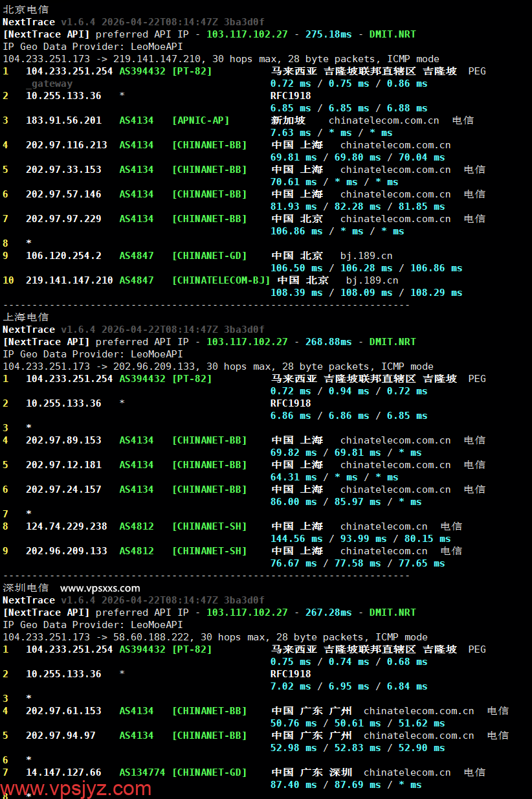532x799 pixels.
Task: Select the '108.39 ms' latency value
Action: click(x=296, y=293)
